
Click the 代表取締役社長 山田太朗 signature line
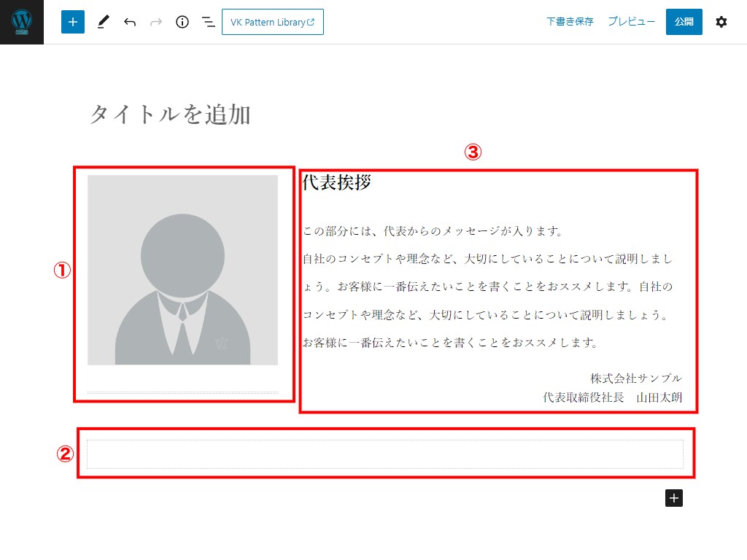pyautogui.click(x=612, y=397)
